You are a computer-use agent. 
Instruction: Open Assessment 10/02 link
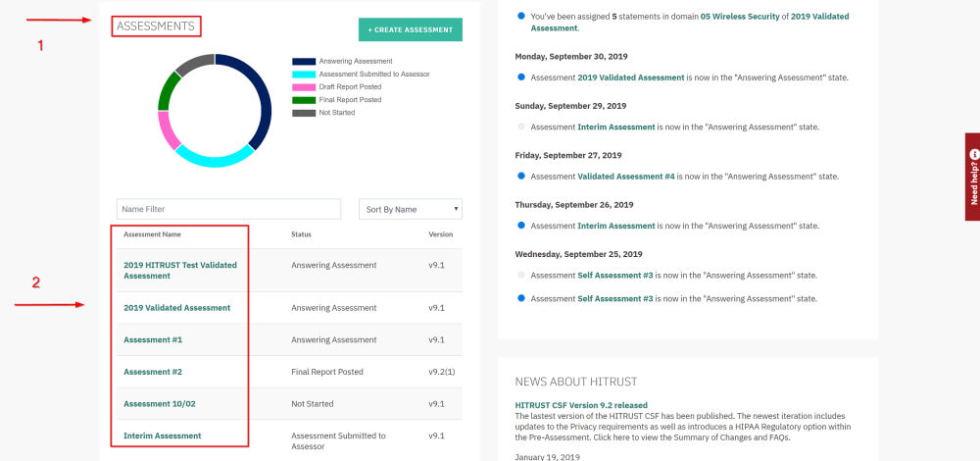[160, 403]
